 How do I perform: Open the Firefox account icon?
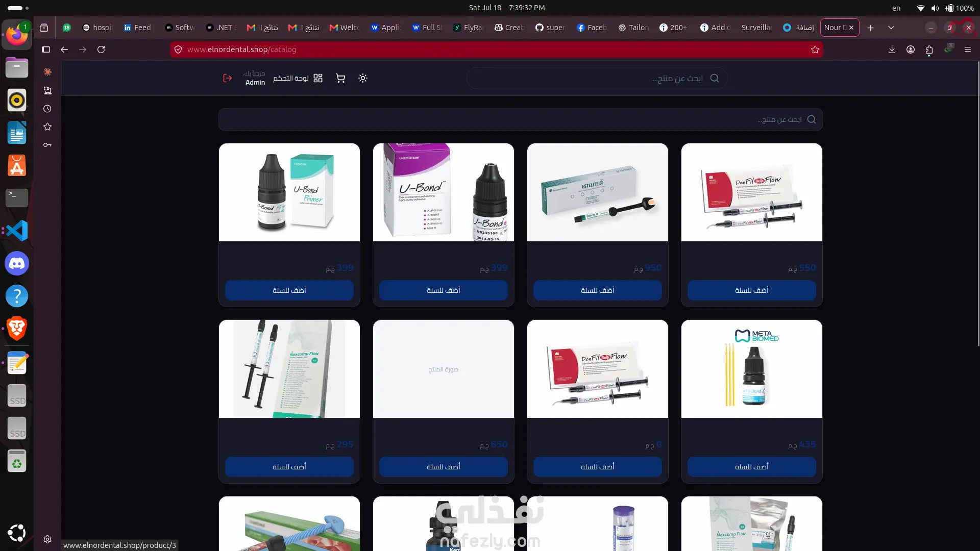pyautogui.click(x=911, y=49)
